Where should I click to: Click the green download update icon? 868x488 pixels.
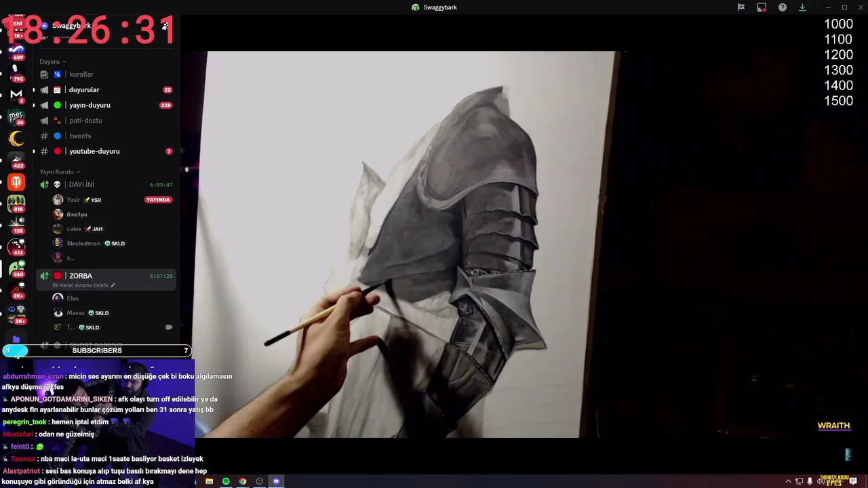[802, 7]
